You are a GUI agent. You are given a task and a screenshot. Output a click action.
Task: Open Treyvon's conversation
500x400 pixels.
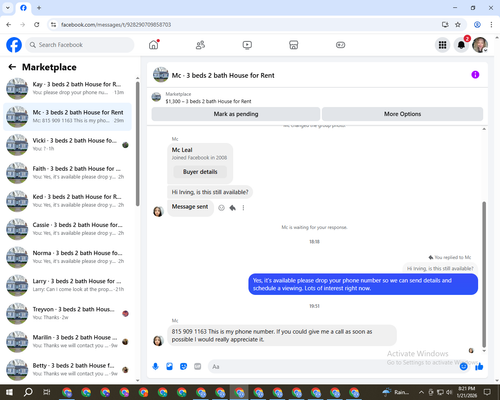pos(67,313)
